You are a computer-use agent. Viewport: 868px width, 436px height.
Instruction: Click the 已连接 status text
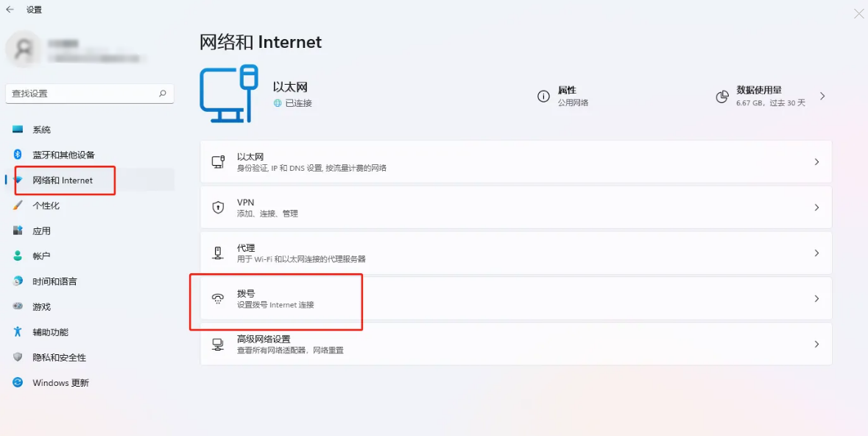[298, 103]
